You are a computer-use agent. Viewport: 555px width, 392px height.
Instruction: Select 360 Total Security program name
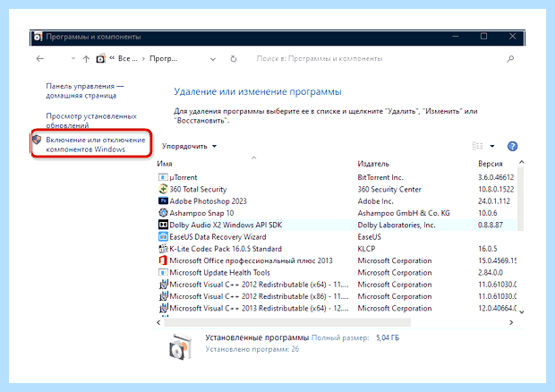198,189
